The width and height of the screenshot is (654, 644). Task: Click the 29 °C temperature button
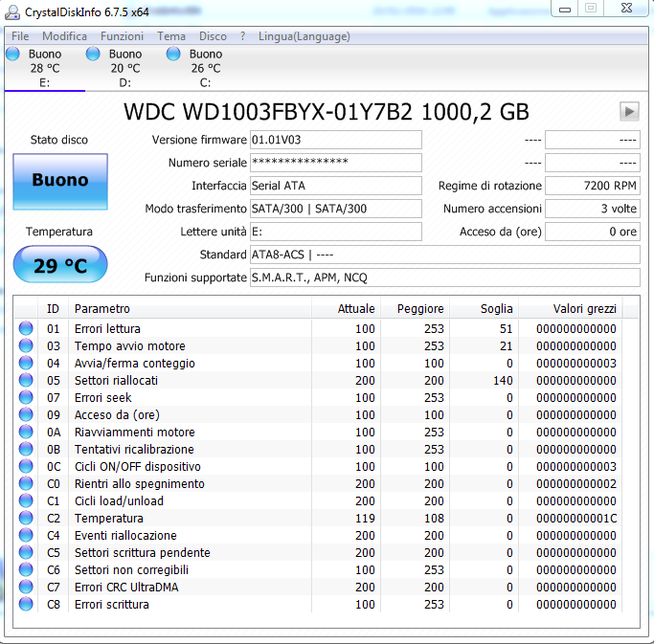coord(60,265)
